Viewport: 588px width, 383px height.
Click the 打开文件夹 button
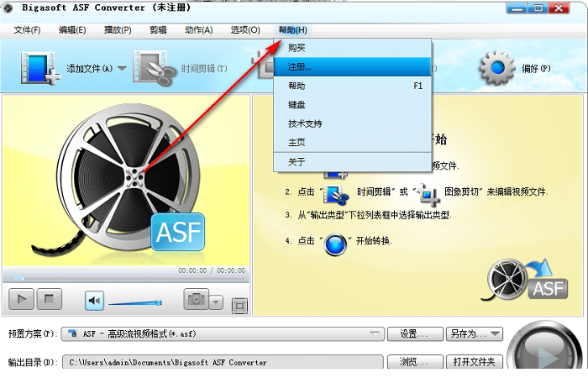(475, 362)
